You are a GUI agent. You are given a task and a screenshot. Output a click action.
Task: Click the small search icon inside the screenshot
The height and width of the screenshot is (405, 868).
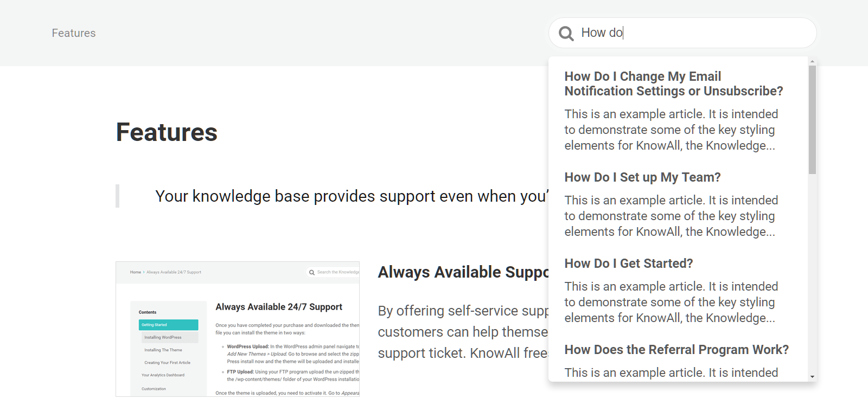pyautogui.click(x=312, y=272)
